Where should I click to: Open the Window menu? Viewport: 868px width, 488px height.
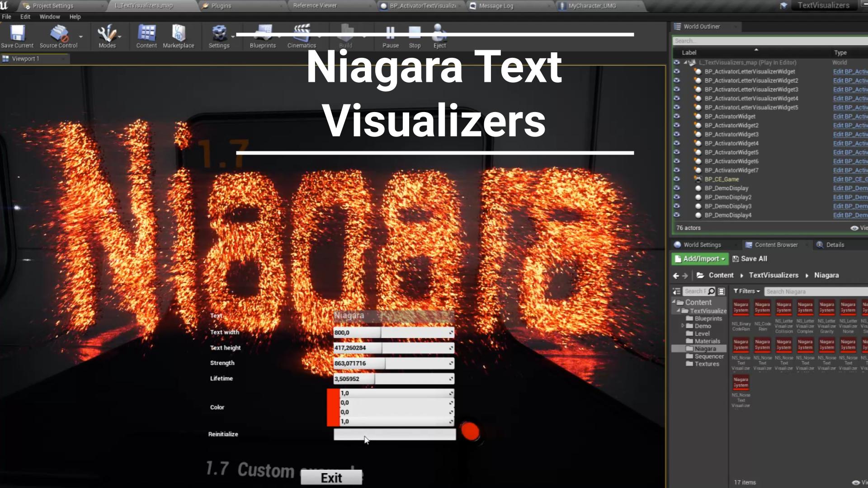pos(50,17)
